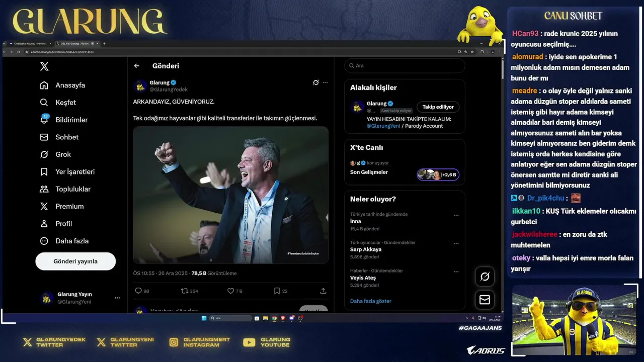
Task: Open the post's three-dot more menu
Action: pos(325,82)
